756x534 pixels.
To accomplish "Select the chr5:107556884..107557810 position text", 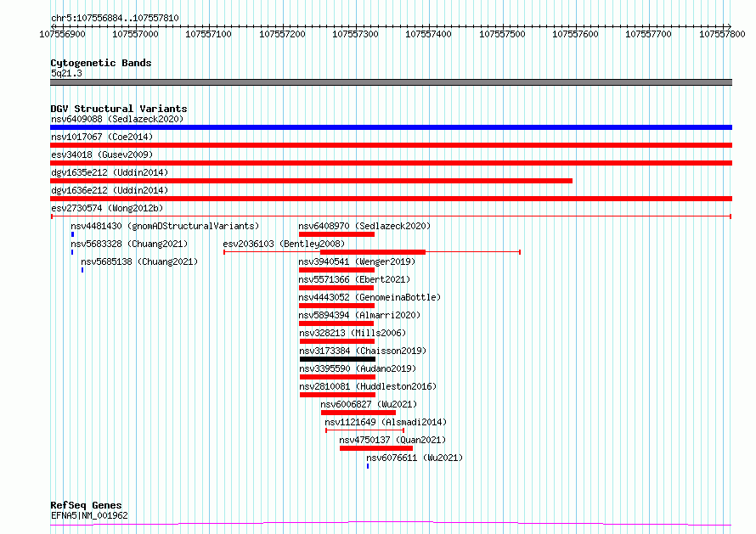I will pyautogui.click(x=115, y=19).
